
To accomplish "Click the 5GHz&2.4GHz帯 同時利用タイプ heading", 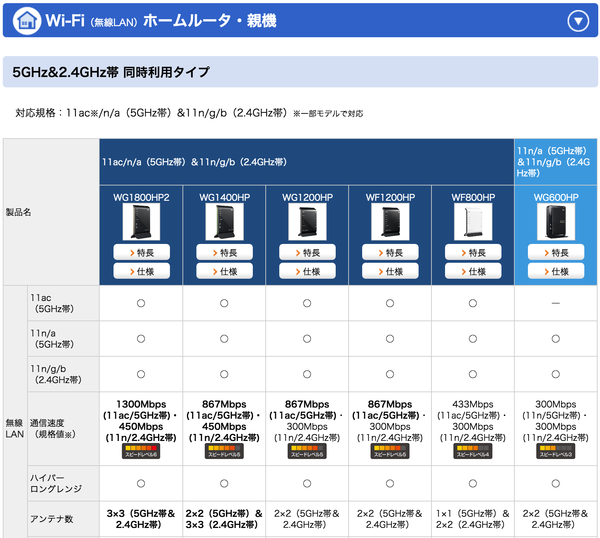I will 111,72.
